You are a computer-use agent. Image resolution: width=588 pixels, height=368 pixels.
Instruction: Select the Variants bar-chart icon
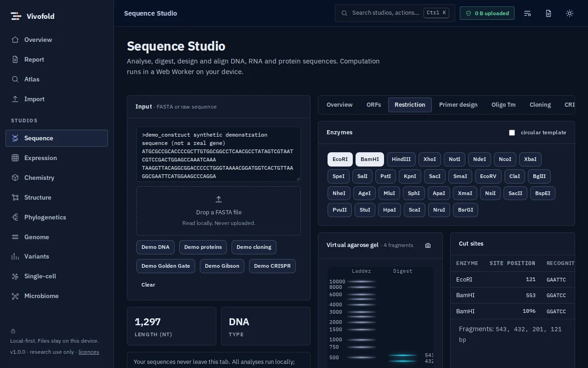coord(15,256)
